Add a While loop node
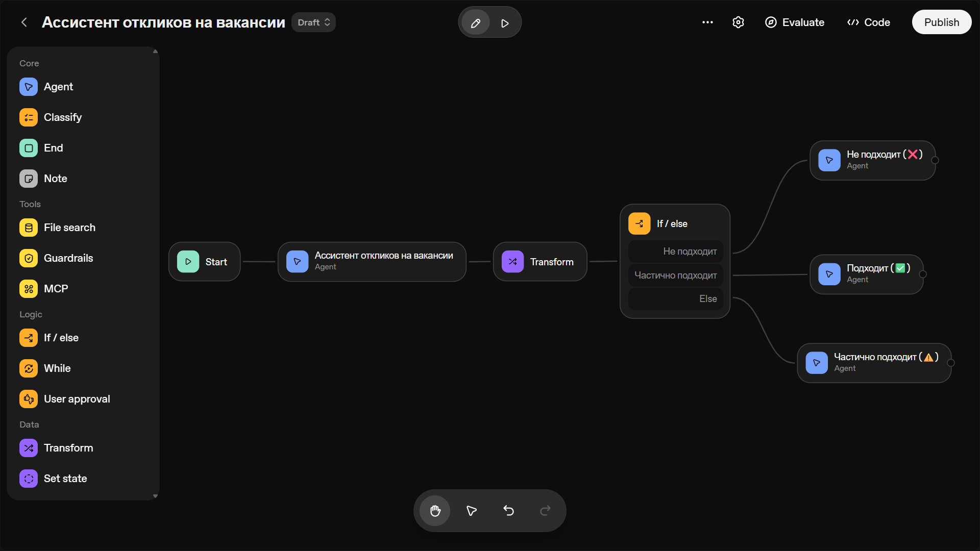Image resolution: width=980 pixels, height=551 pixels. coord(57,368)
